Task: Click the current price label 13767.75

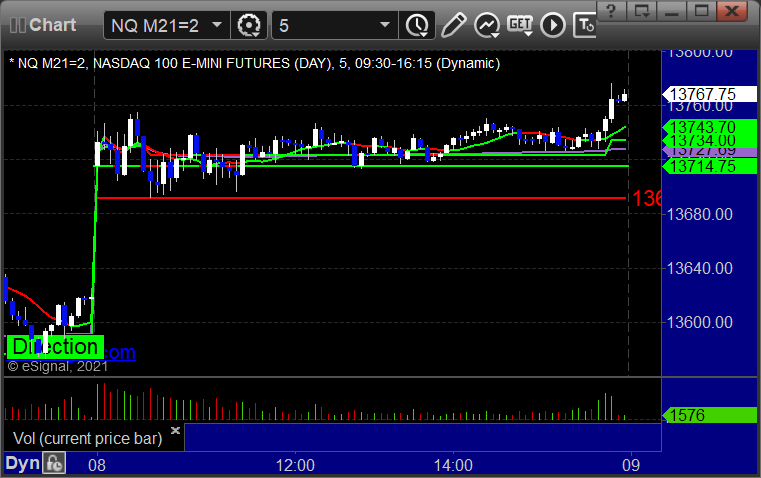Action: click(x=709, y=94)
